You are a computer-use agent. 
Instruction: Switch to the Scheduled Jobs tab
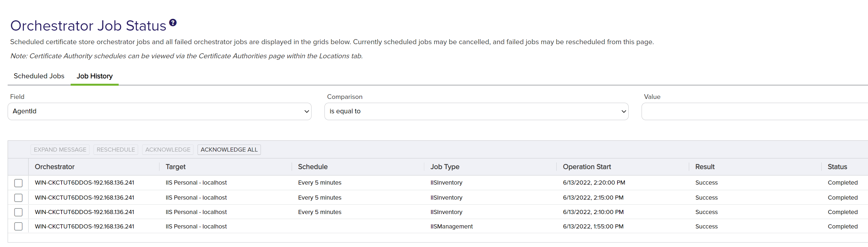coord(39,76)
